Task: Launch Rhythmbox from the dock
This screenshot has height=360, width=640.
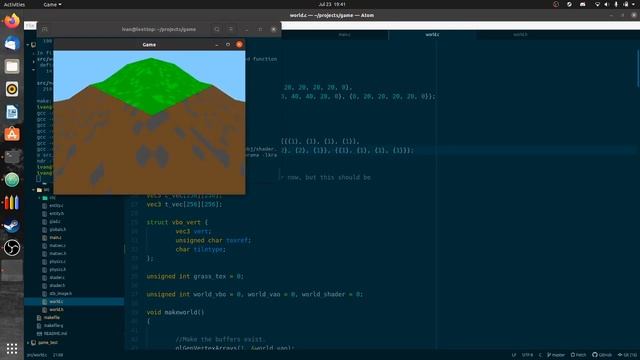Action: click(x=12, y=89)
